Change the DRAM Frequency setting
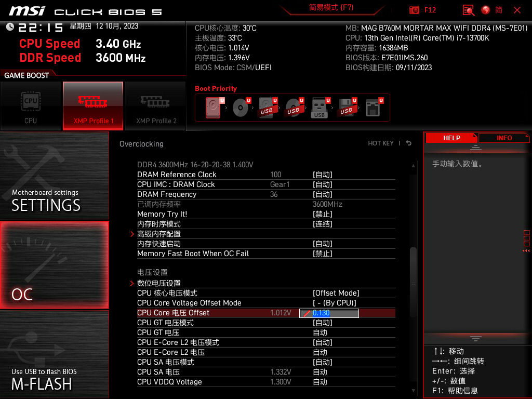The width and height of the screenshot is (532, 399). pos(266,194)
